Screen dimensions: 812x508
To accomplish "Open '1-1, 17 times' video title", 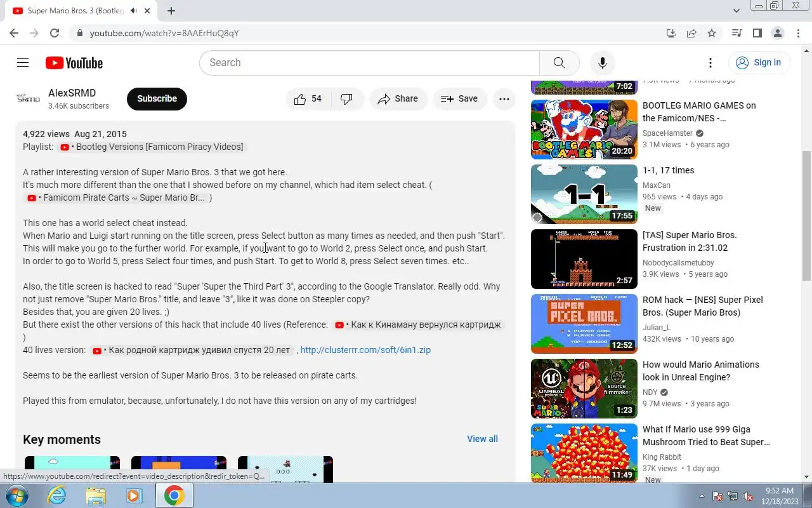I will point(669,170).
